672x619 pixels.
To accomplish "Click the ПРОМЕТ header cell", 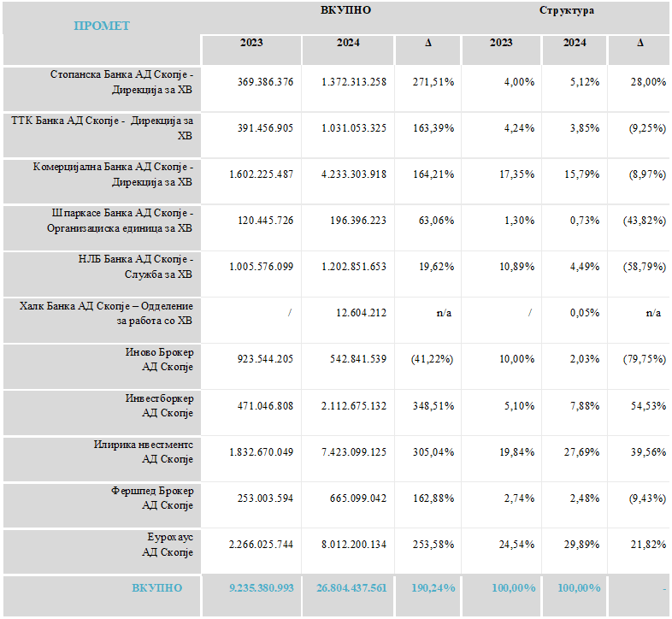I will (101, 26).
